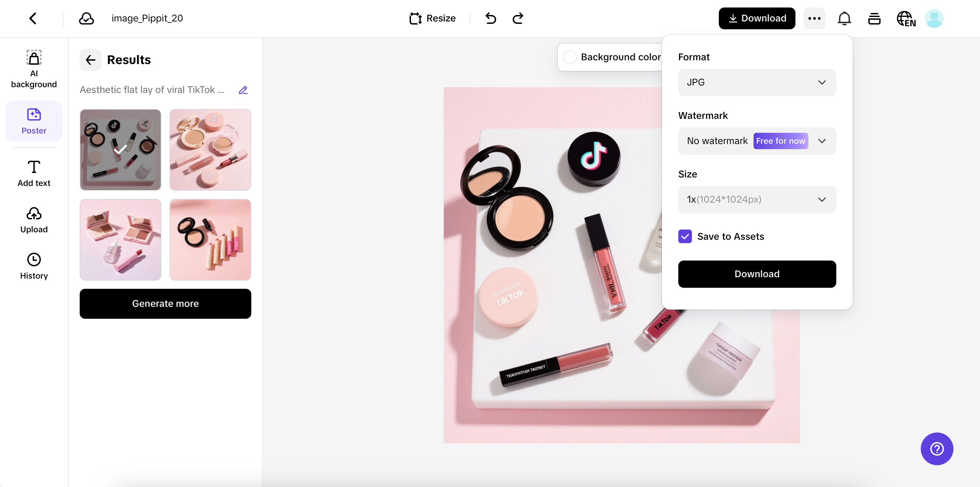The height and width of the screenshot is (487, 980).
Task: Undo the last action
Action: (x=491, y=18)
